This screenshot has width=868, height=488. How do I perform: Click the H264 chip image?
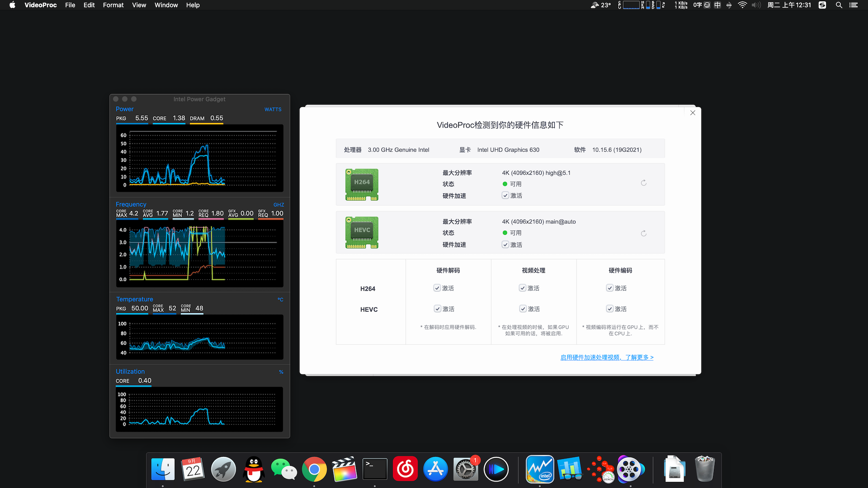tap(362, 184)
